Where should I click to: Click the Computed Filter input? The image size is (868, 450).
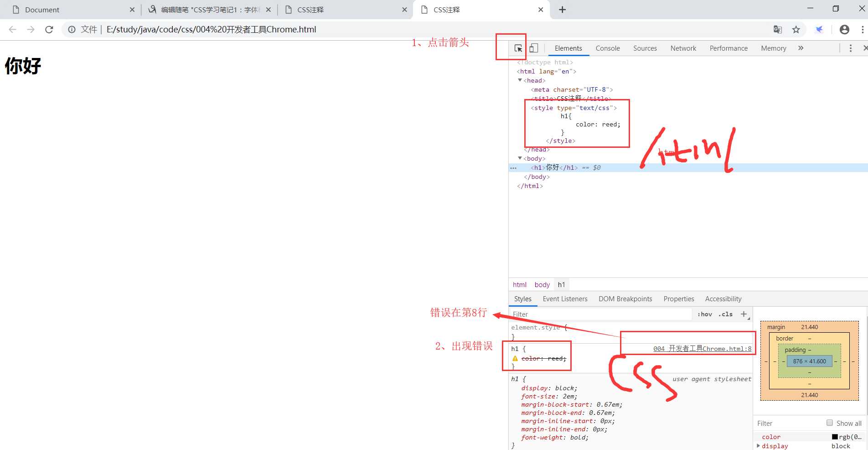pos(789,423)
